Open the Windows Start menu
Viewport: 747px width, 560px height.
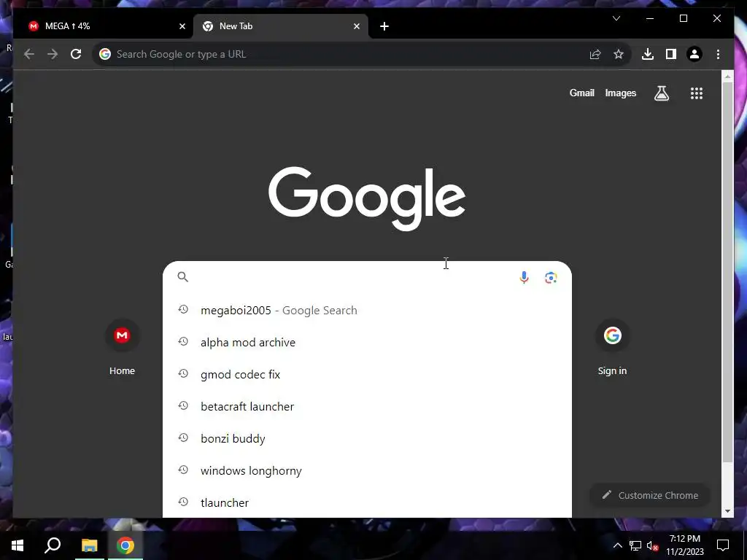[x=18, y=545]
